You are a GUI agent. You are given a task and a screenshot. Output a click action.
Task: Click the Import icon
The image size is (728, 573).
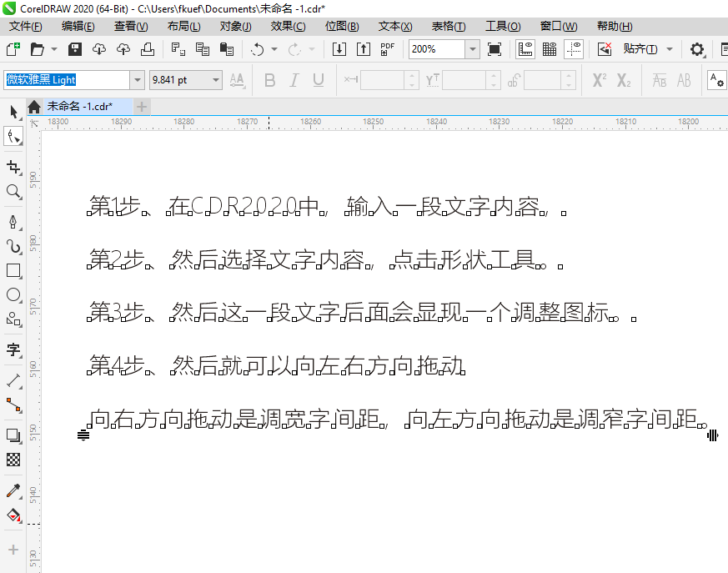pyautogui.click(x=339, y=48)
